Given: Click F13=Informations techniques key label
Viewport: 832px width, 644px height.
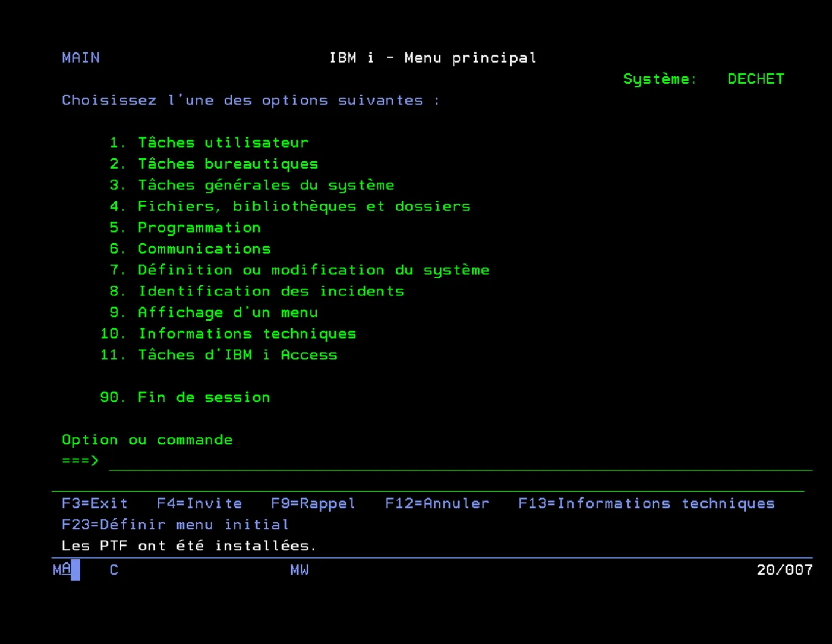Looking at the screenshot, I should click(647, 504).
